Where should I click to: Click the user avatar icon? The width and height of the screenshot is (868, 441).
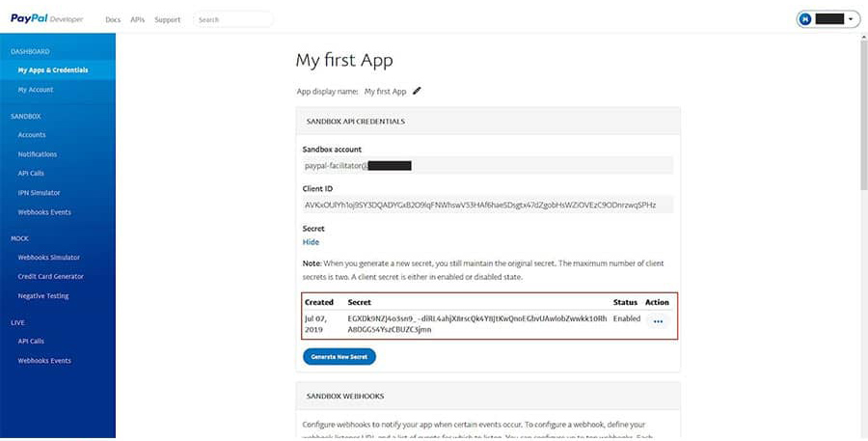(x=805, y=18)
